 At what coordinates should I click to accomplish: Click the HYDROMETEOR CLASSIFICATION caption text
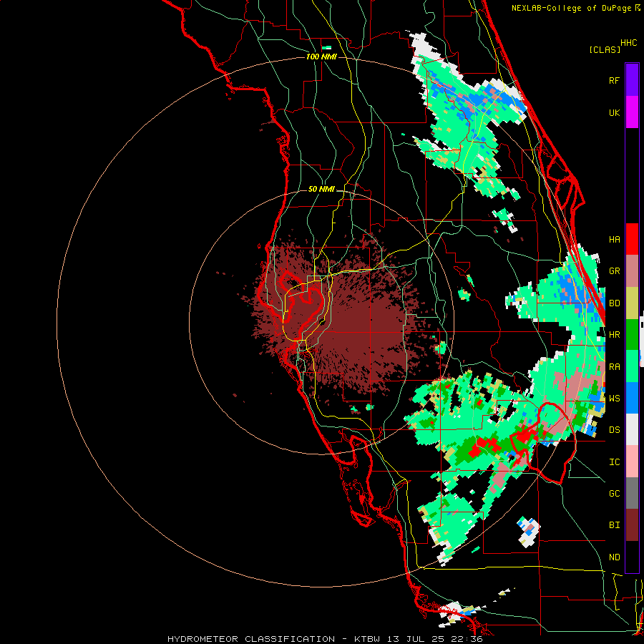(251, 639)
